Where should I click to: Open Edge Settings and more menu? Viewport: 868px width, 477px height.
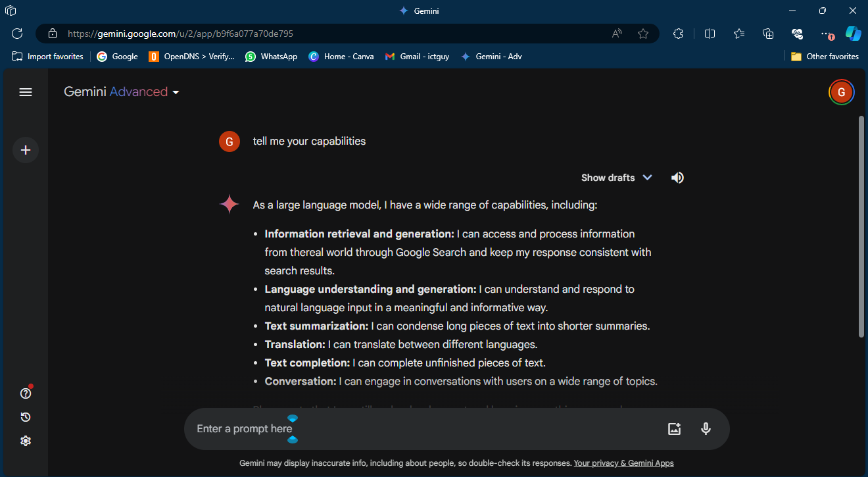click(x=827, y=34)
